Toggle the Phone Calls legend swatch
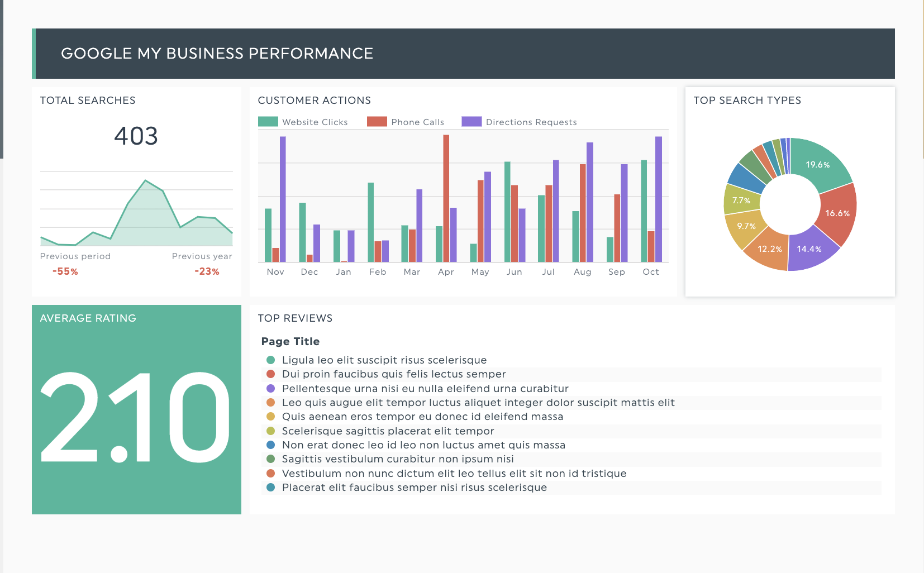924x573 pixels. pos(377,122)
